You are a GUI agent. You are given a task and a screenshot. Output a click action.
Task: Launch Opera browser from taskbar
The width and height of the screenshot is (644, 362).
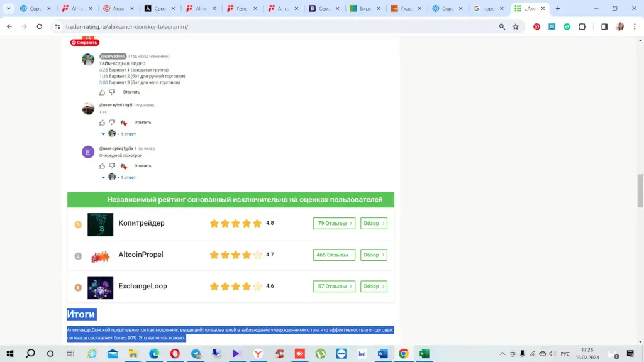175,353
